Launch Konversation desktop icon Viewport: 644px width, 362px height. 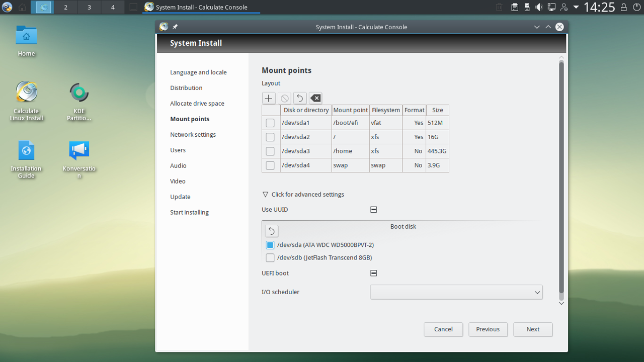point(79,158)
